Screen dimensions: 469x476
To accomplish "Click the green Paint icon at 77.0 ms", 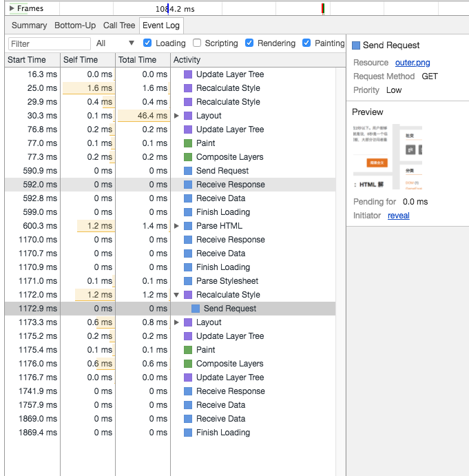I will click(x=188, y=143).
